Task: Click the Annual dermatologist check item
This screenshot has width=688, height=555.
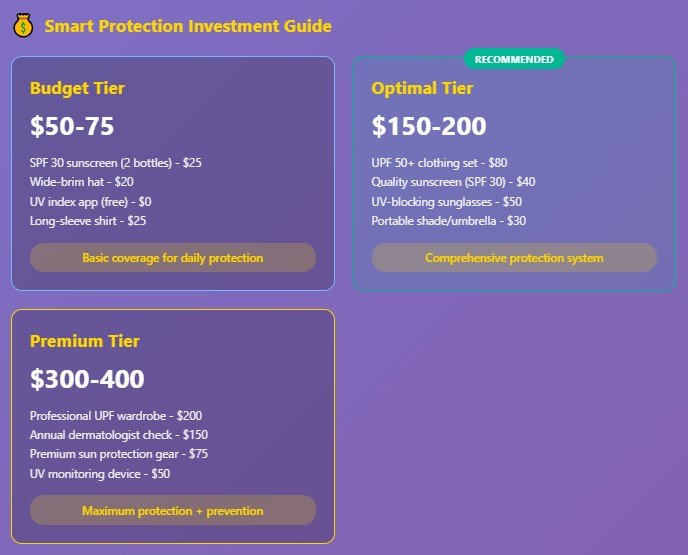Action: 119,435
